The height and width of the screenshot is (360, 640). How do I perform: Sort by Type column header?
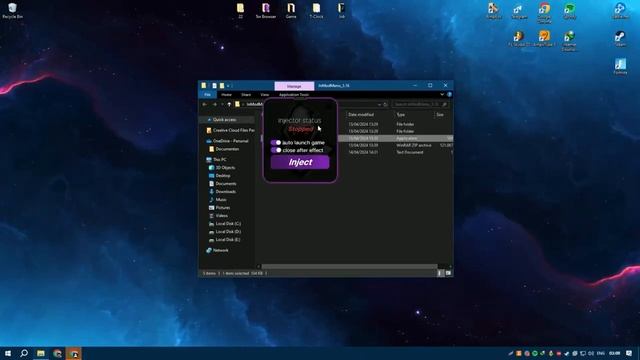tap(401, 115)
